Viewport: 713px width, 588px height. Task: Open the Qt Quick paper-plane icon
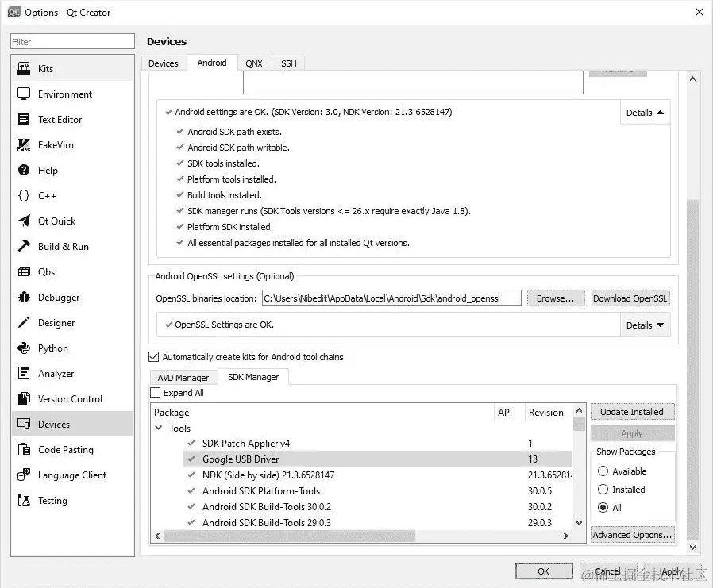[24, 221]
